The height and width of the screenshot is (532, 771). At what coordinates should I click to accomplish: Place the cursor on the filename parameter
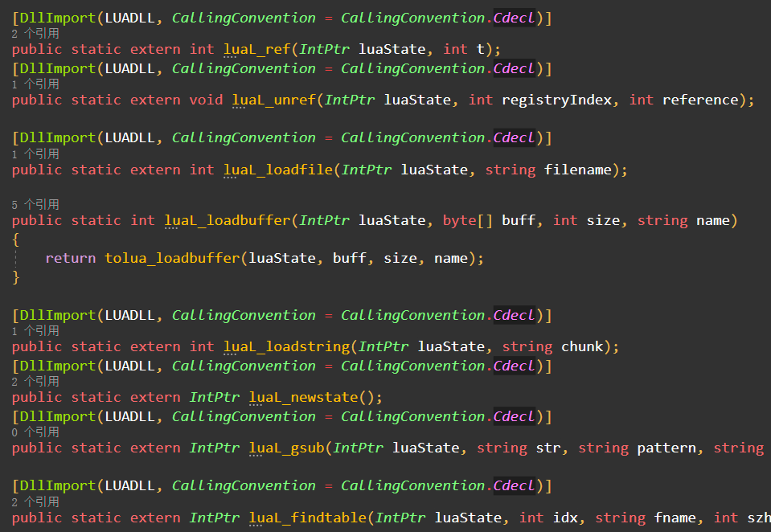(x=578, y=170)
